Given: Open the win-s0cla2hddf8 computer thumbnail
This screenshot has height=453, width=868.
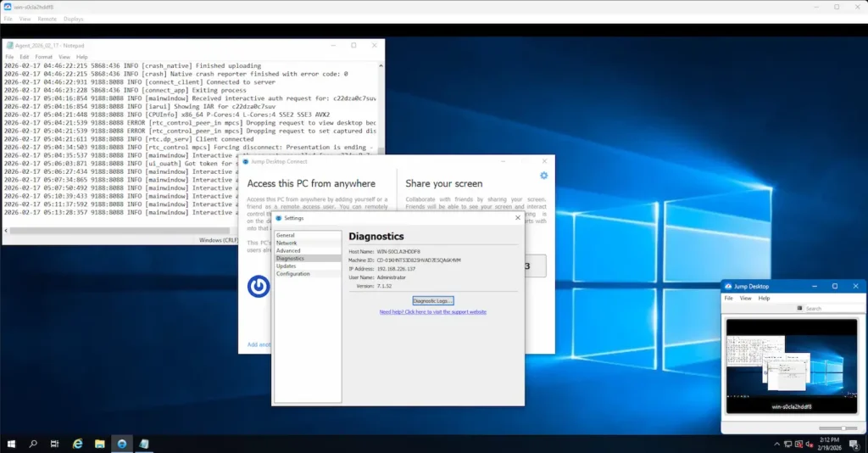Looking at the screenshot, I should (792, 366).
